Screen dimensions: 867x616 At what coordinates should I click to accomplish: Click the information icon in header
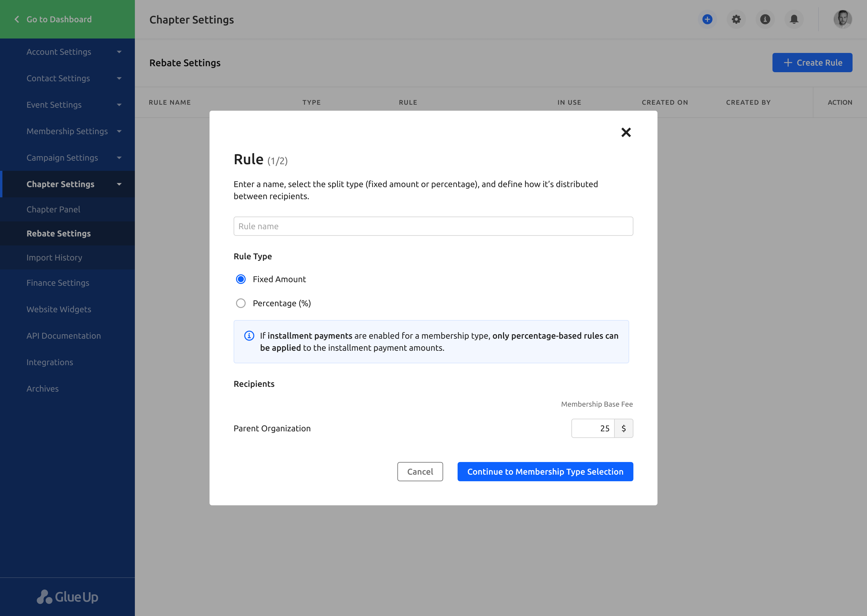click(765, 19)
